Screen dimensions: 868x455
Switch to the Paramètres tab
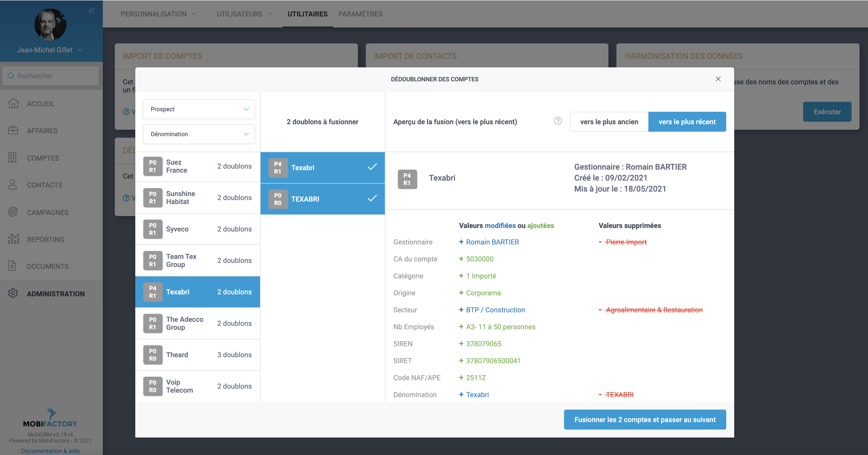(360, 14)
